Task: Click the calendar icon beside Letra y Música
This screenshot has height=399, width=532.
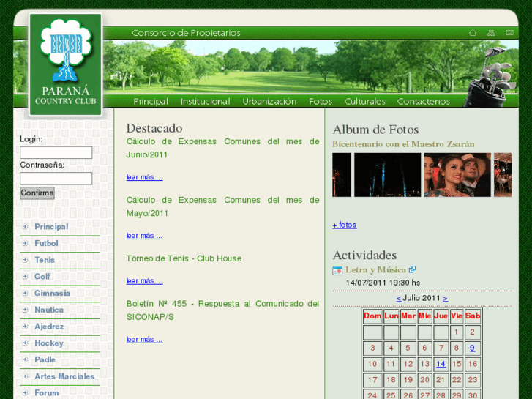Action: 337,271
